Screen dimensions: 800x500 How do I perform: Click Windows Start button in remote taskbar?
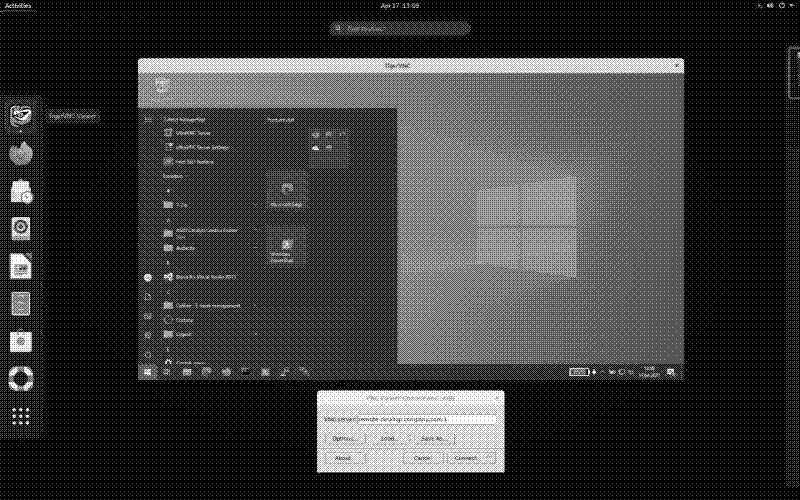(147, 372)
